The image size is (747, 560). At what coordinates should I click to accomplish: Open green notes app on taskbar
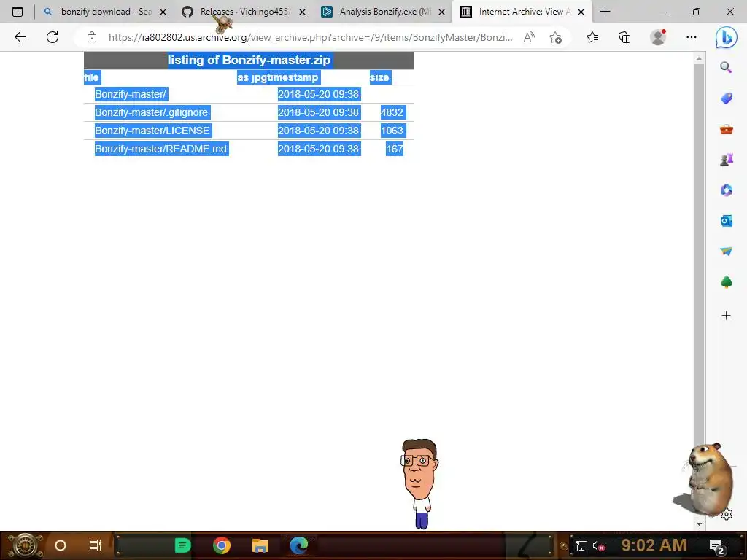(x=182, y=545)
